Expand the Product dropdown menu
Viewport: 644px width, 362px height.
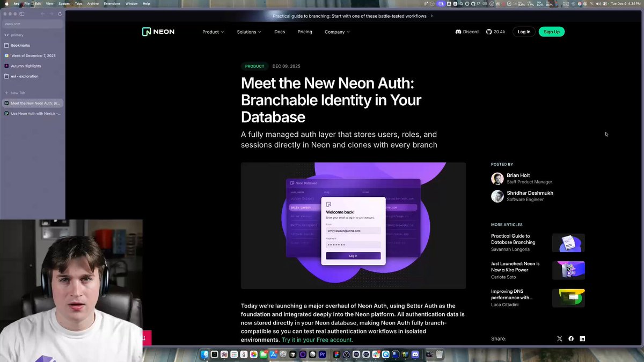tap(213, 32)
